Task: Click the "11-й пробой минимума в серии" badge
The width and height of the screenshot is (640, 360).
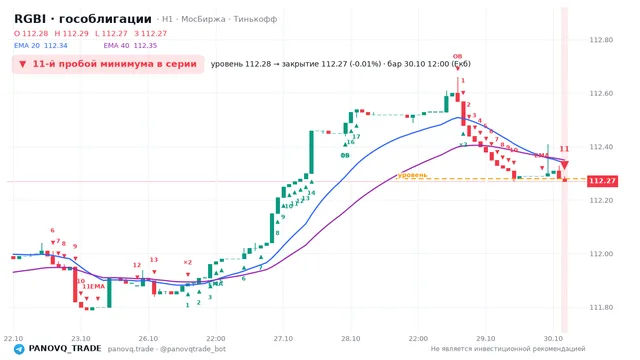Action: (x=108, y=64)
